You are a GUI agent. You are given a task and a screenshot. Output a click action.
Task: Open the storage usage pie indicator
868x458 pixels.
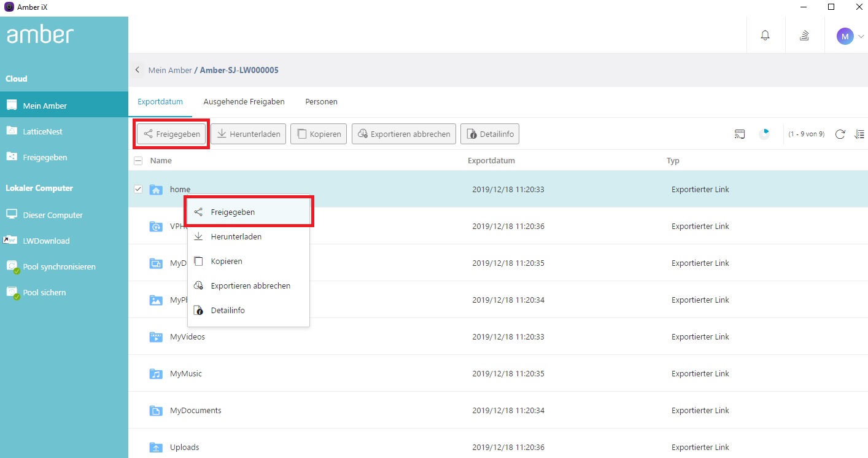(764, 134)
